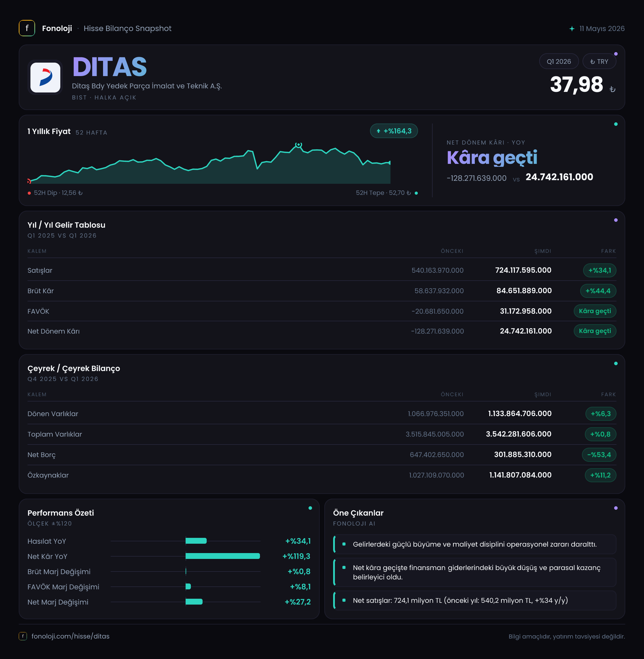Click the Net Kâr YoY performance bar
The width and height of the screenshot is (644, 659).
(223, 556)
